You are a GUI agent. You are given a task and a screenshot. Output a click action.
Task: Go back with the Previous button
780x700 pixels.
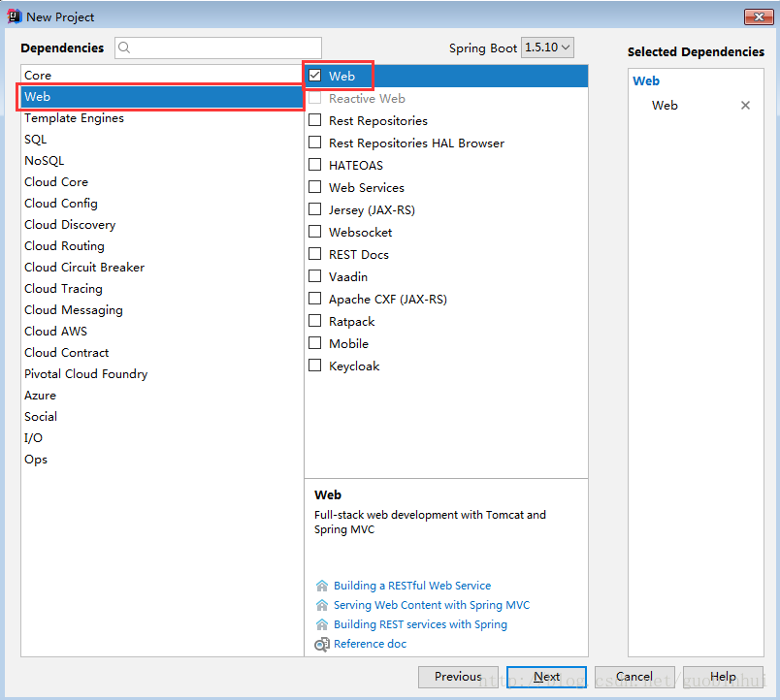[458, 677]
